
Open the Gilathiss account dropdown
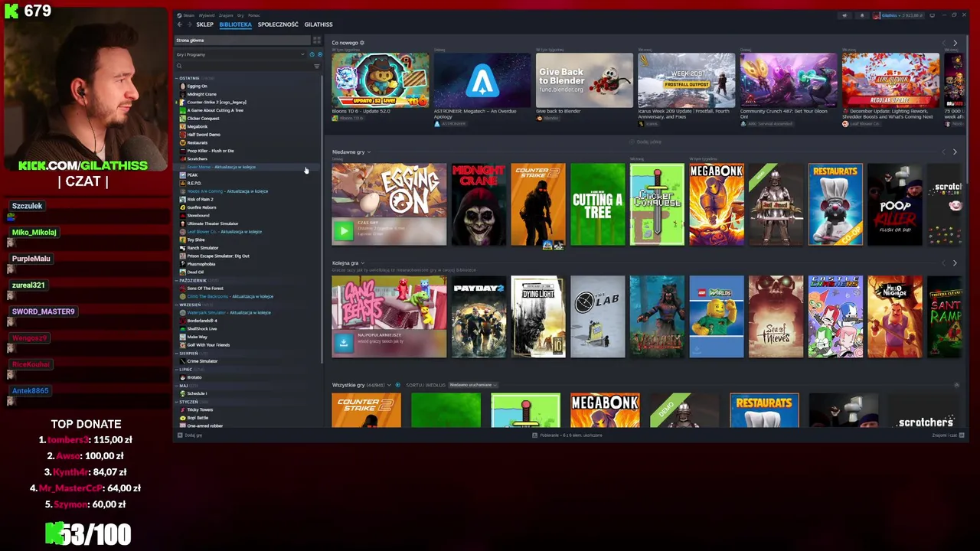pyautogui.click(x=898, y=15)
